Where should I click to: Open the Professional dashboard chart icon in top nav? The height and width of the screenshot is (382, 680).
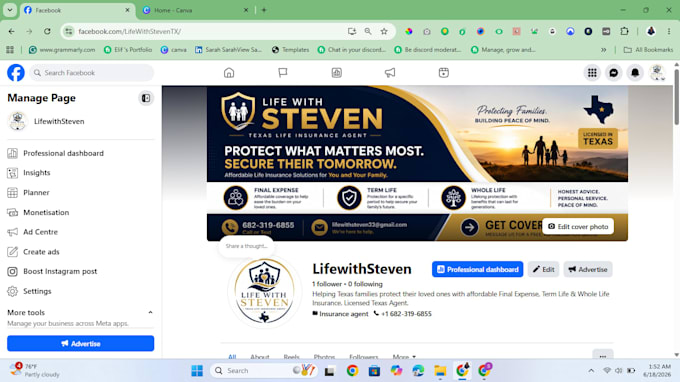point(337,73)
